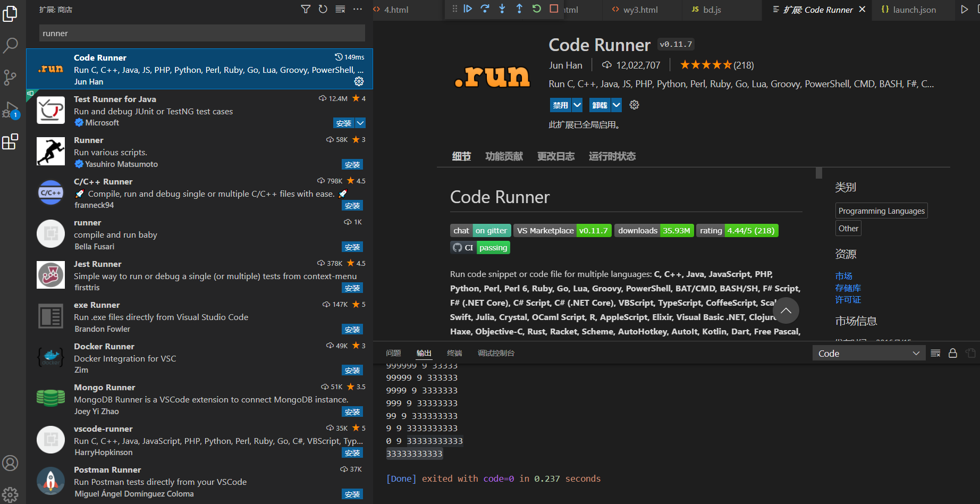Open the Search view in activity bar
The height and width of the screenshot is (504, 980).
pyautogui.click(x=10, y=45)
